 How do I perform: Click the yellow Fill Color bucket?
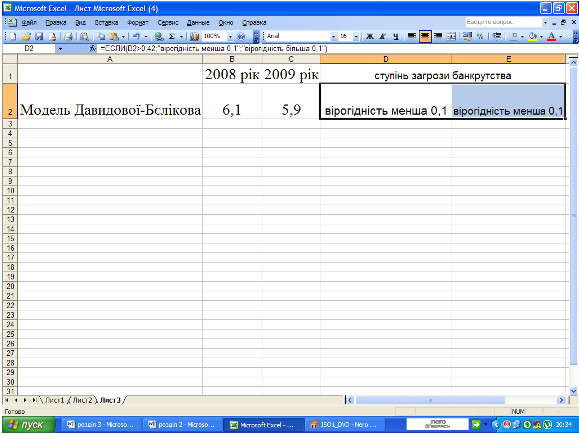pos(532,36)
